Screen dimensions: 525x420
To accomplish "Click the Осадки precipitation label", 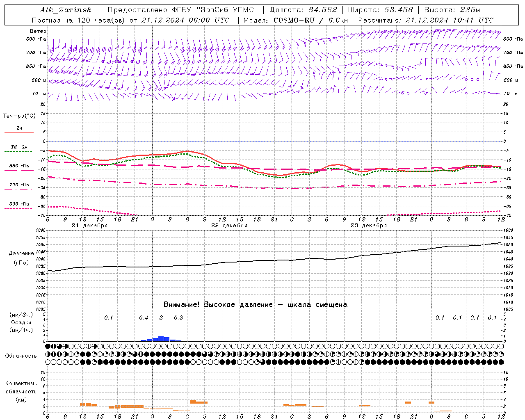I will pyautogui.click(x=21, y=322).
